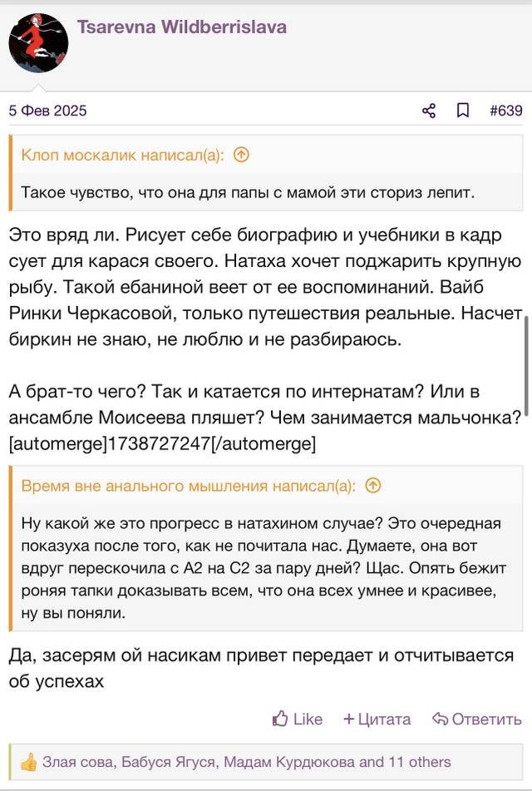Screen dimensions: 532x791
Task: Add post to multi-quote with +Цитата
Action: pyautogui.click(x=377, y=719)
